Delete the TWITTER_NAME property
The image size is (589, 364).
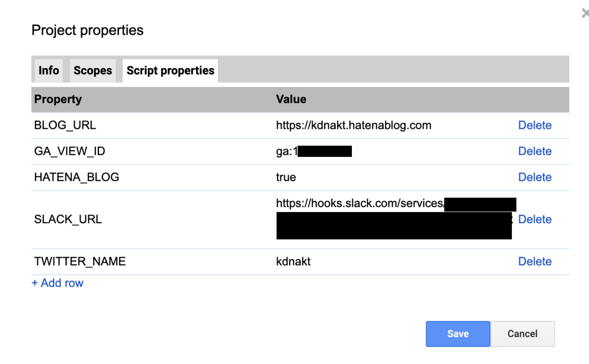point(535,261)
